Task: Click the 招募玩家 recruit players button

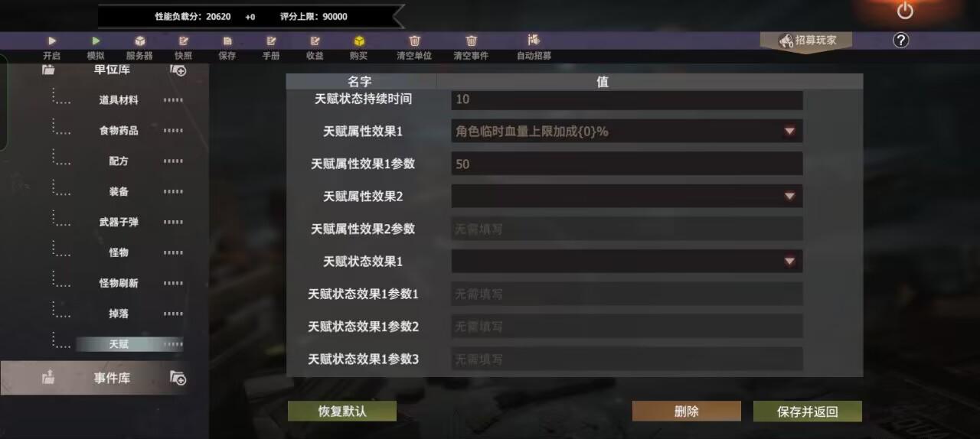Action: click(806, 41)
